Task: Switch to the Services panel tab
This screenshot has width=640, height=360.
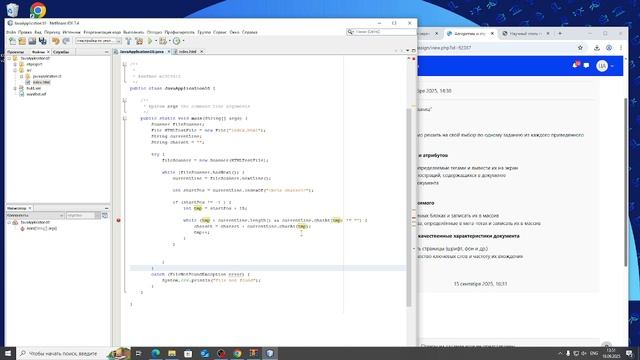Action: click(61, 52)
